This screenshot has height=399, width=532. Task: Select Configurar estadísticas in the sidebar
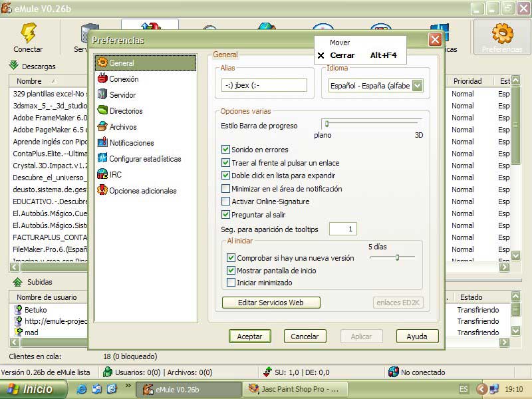145,158
